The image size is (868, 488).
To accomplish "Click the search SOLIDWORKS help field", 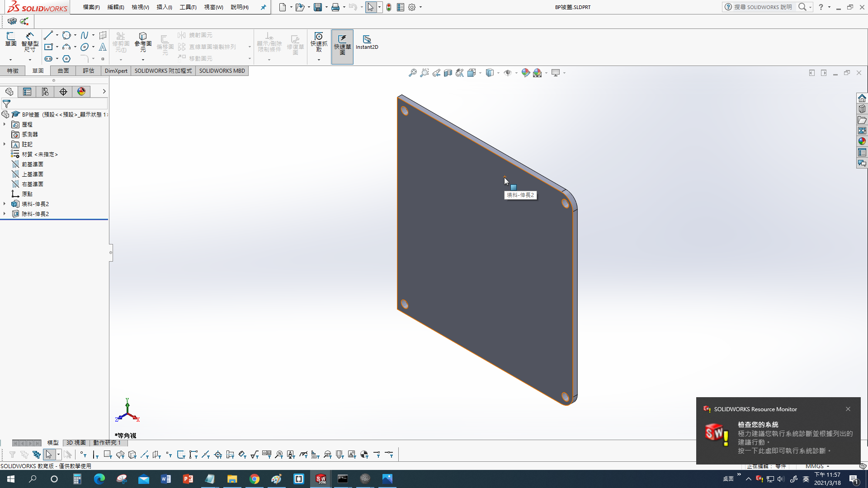I will click(x=763, y=7).
